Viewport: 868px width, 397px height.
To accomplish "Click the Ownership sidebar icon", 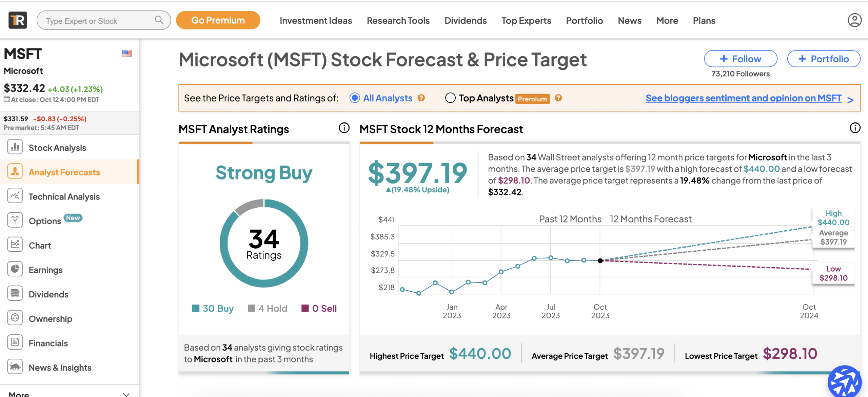I will [x=15, y=318].
